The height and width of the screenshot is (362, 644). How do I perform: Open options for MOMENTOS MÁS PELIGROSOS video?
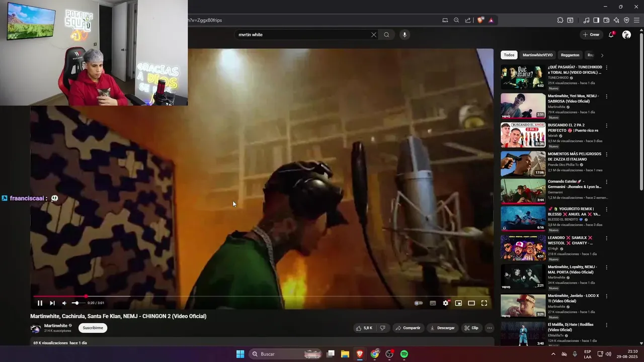click(x=606, y=154)
